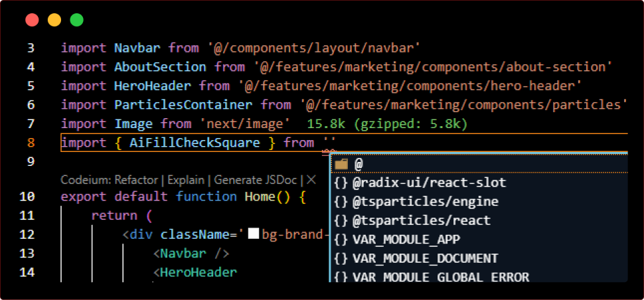
Task: Open the Codeium Explain action
Action: point(187,180)
